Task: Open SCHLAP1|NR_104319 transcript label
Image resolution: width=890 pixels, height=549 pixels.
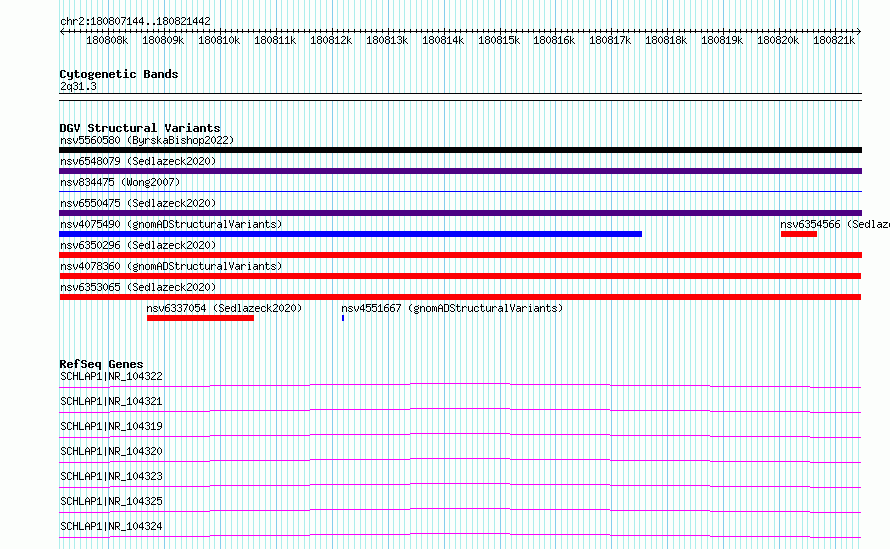Action: (111, 426)
